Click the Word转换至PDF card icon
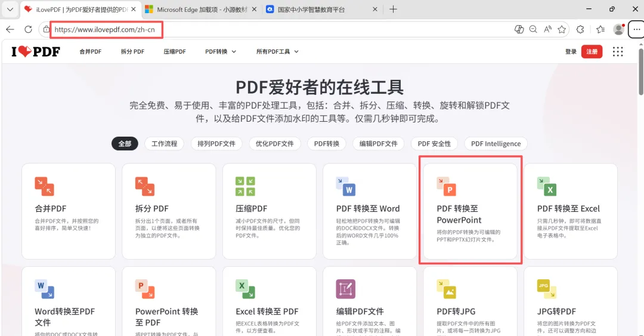 coord(44,289)
